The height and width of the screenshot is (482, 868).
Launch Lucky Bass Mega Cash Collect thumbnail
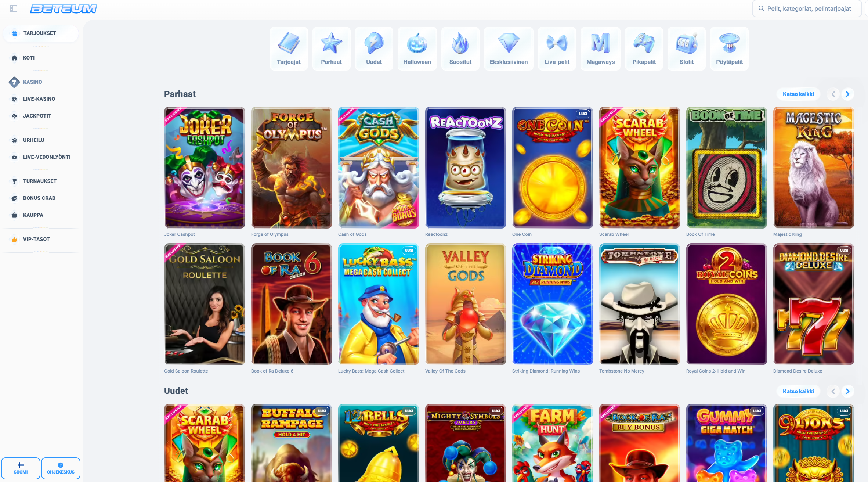click(378, 304)
